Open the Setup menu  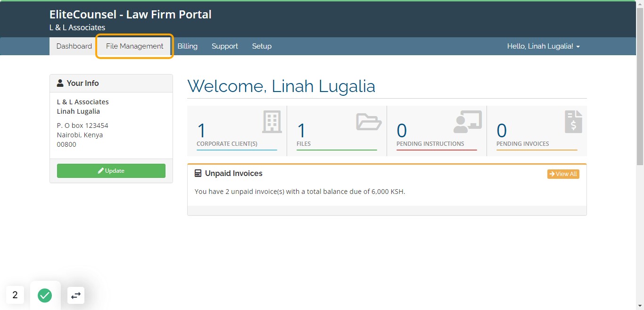pos(262,46)
